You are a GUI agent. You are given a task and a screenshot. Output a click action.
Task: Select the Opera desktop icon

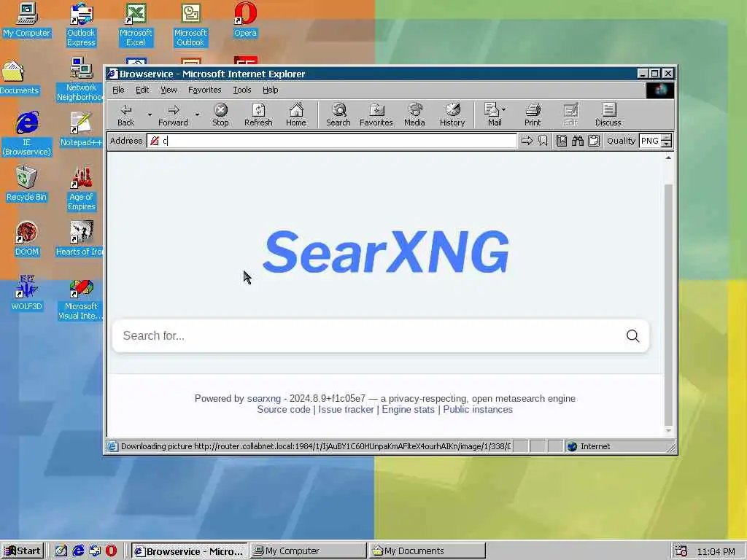tap(245, 20)
